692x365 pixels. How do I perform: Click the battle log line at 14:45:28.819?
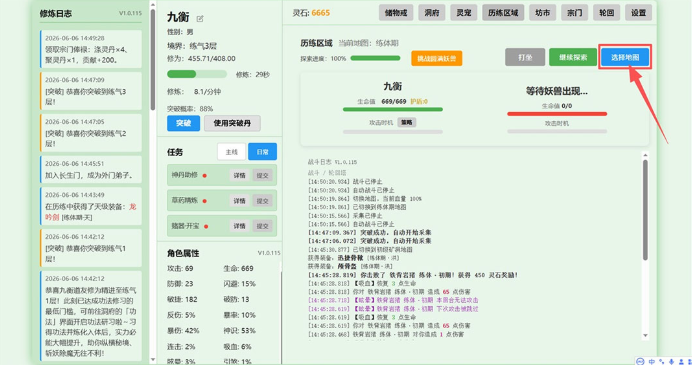[413, 275]
